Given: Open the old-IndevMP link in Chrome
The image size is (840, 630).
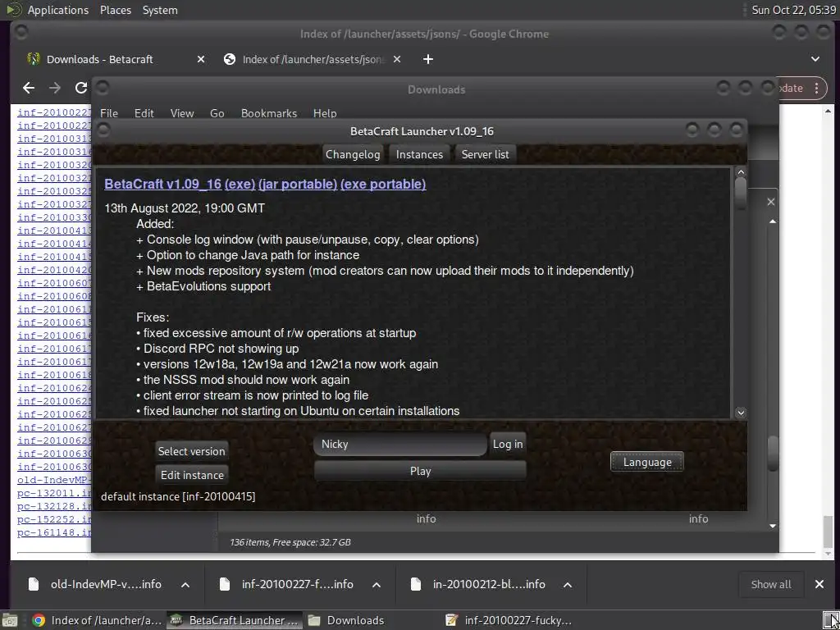Looking at the screenshot, I should point(54,480).
